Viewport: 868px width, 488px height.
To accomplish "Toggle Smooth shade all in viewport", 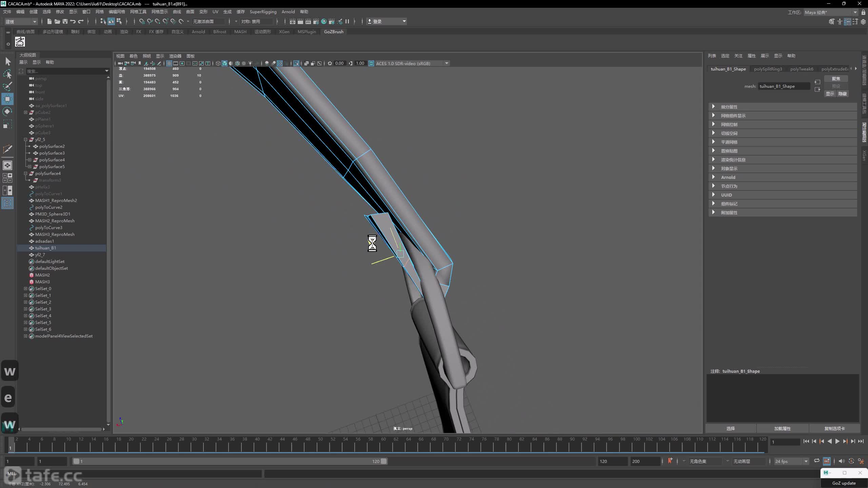I will pos(224,63).
